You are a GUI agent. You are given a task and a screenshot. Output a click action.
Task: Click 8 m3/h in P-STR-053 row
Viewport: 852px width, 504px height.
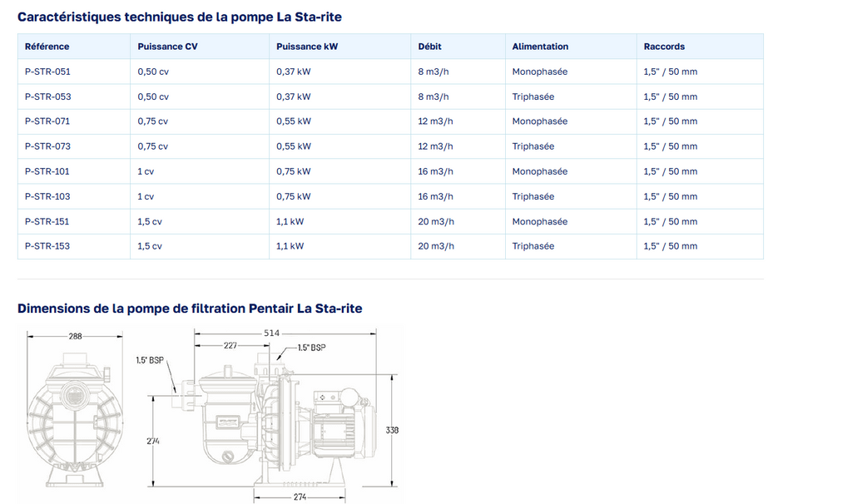click(433, 96)
